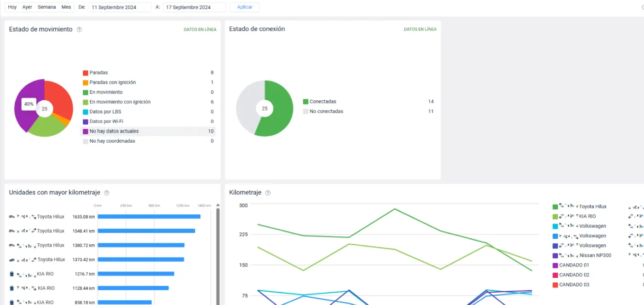Click the CANDADO 01 purple legend swatch

(555, 265)
